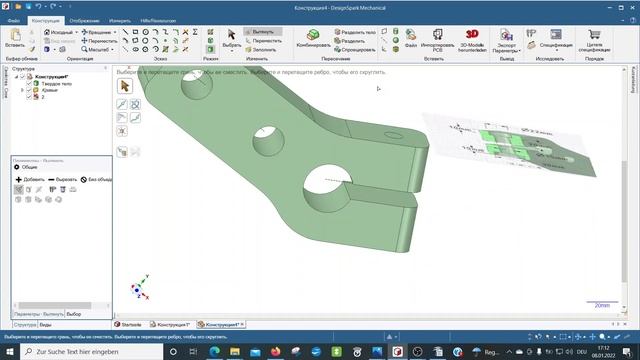Open the Исходный view dropdown

tap(76, 32)
